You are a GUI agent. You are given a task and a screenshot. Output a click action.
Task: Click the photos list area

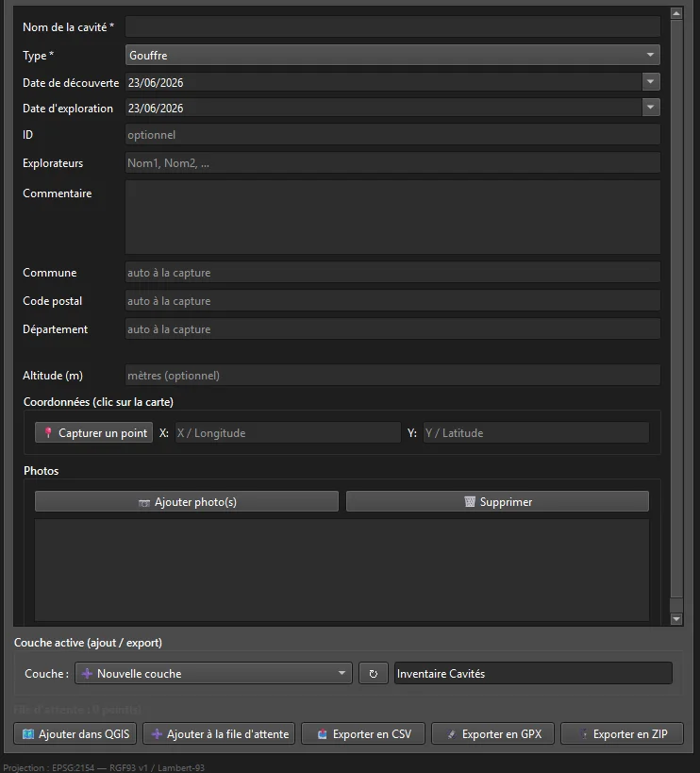[342, 570]
